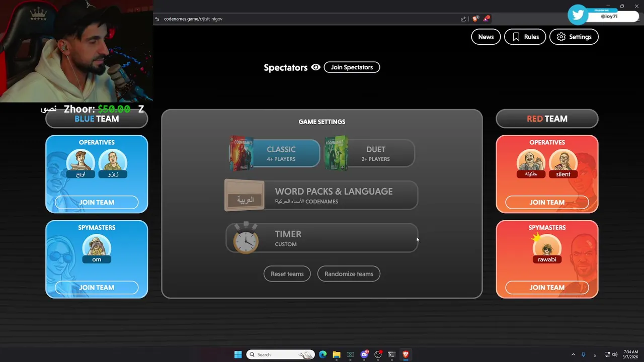Click the browser address bar URL
This screenshot has width=644, height=362.
[193, 19]
